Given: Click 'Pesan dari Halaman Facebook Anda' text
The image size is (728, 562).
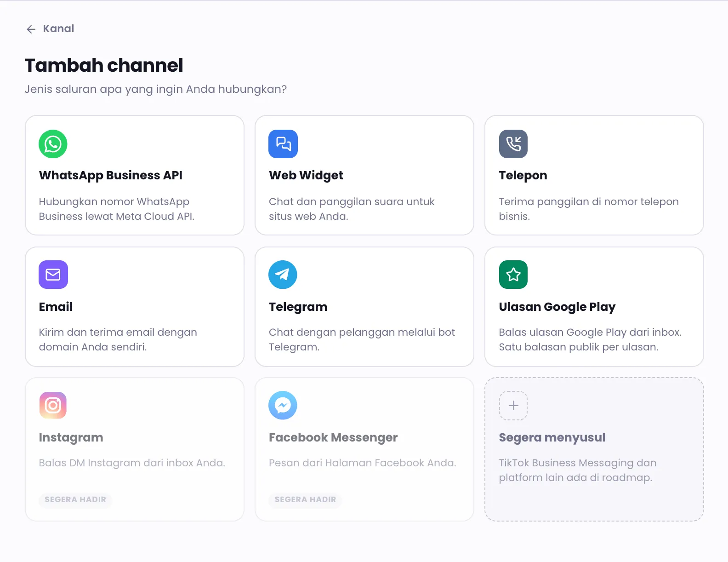Looking at the screenshot, I should [x=363, y=463].
